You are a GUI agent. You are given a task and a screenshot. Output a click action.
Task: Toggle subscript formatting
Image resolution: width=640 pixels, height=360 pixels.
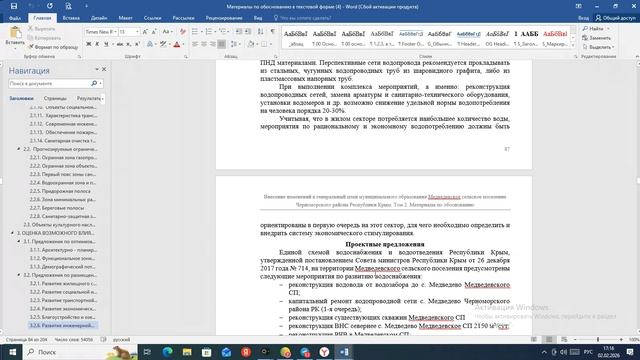[129, 44]
